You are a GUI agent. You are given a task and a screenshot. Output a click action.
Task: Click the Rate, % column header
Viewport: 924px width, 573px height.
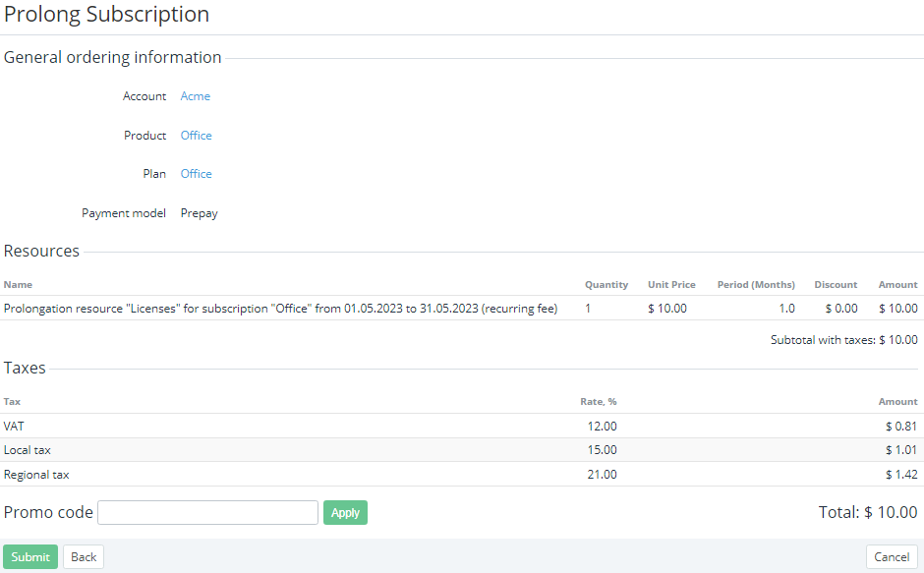pos(598,402)
